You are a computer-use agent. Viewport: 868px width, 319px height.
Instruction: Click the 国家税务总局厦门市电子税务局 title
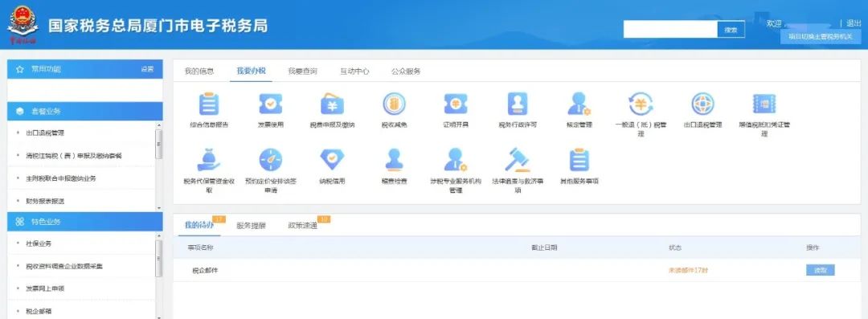coord(158,26)
